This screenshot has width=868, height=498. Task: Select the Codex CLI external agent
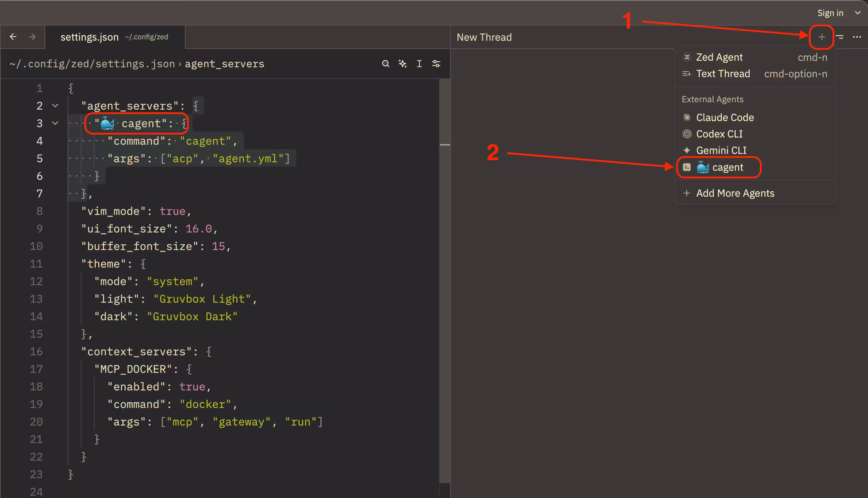tap(719, 134)
